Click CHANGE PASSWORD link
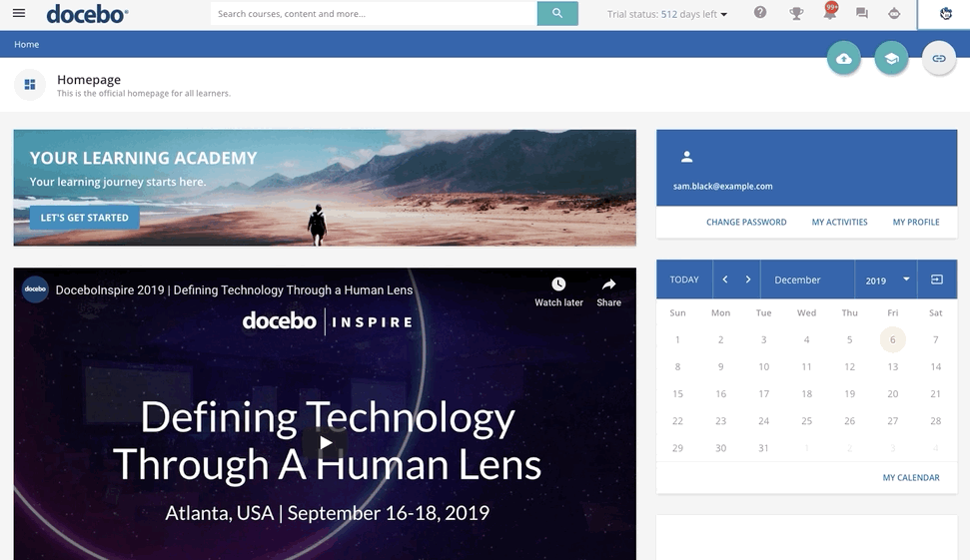 click(746, 222)
